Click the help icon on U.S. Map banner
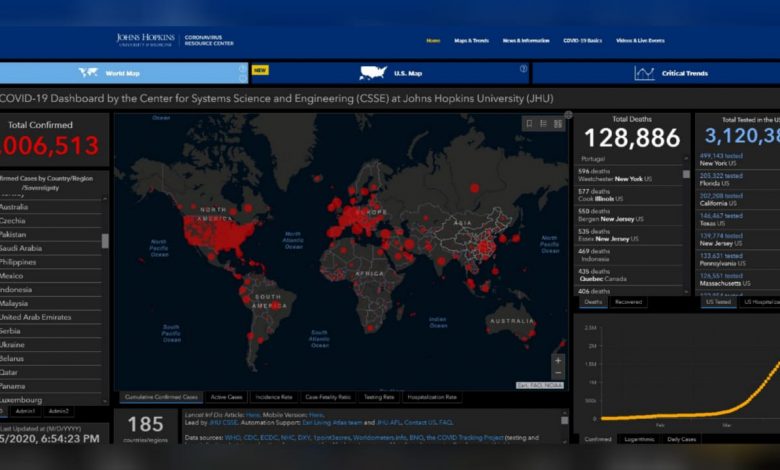Image resolution: width=780 pixels, height=470 pixels. (523, 69)
